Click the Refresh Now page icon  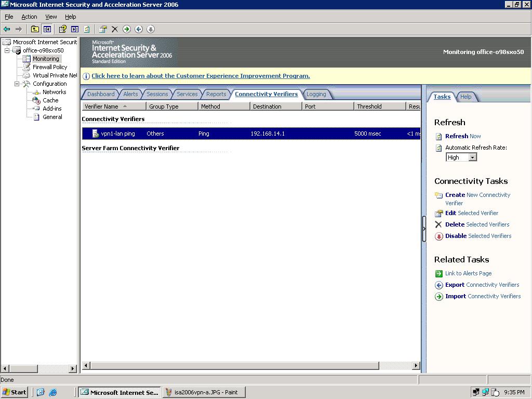(438, 137)
